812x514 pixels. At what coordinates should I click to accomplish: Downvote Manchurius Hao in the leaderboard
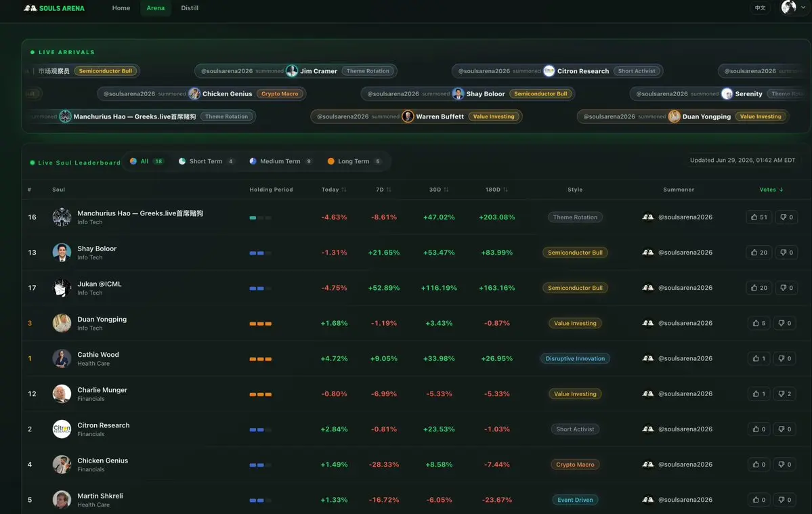[786, 217]
